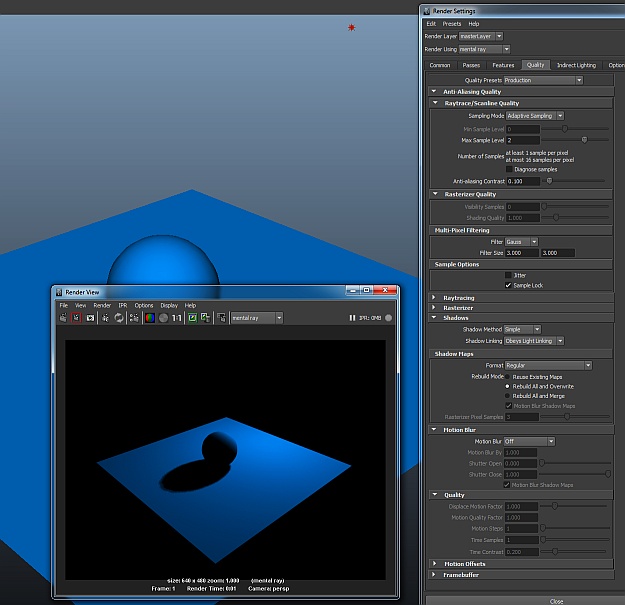625x605 pixels.
Task: Collapse the Rasterizer Quality section
Action: (x=435, y=194)
